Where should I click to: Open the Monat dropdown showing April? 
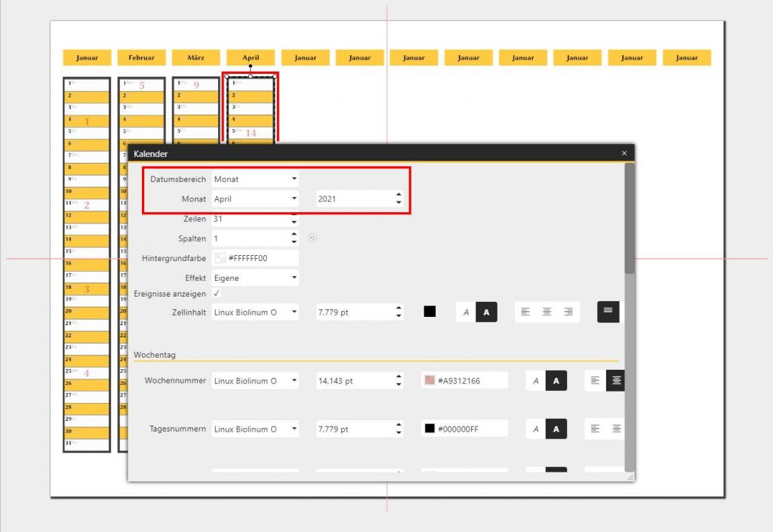click(x=255, y=199)
